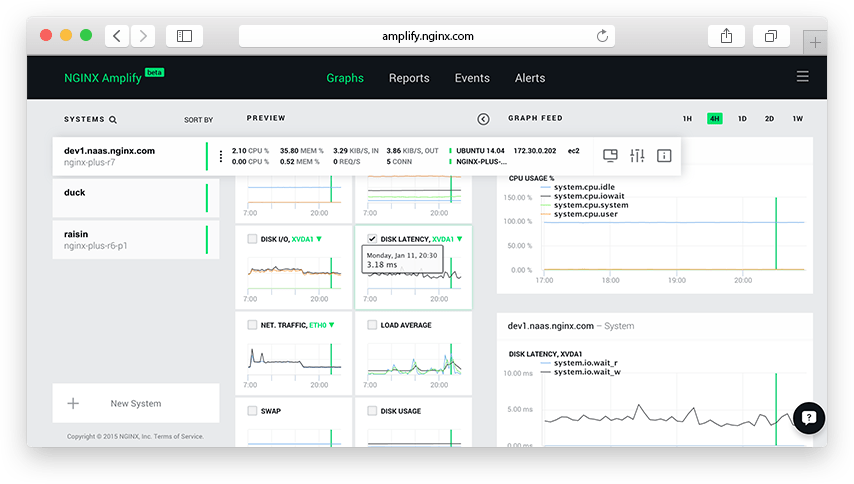Click the GRAPH FEED heading
854x484 pixels.
(x=535, y=118)
